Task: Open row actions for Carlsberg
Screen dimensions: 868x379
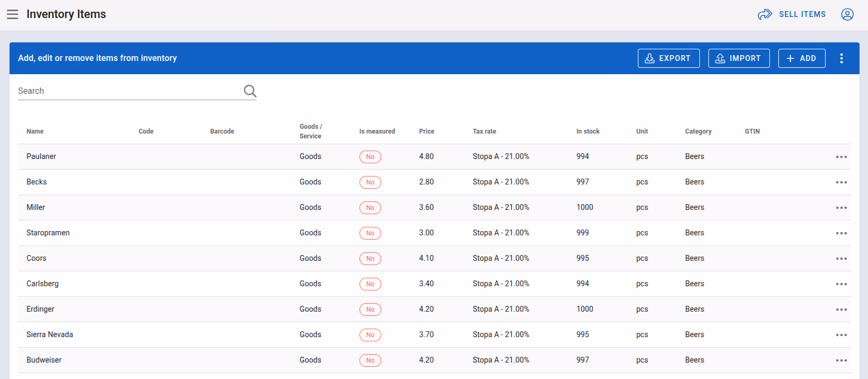Action: point(841,284)
